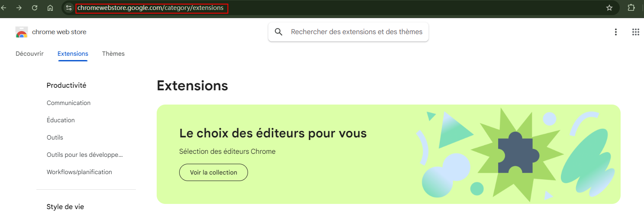Reload the page with the refresh icon
Screen dimensions: 644x213
pos(35,8)
